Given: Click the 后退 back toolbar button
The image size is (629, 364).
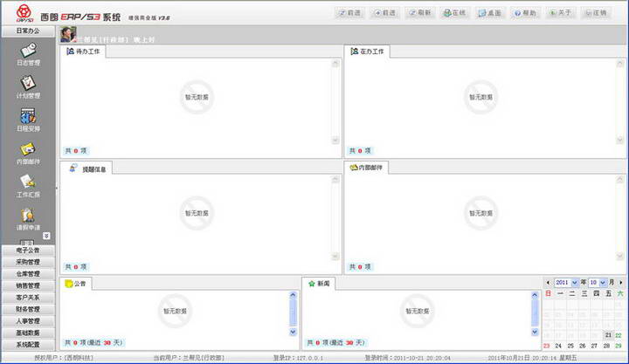Looking at the screenshot, I should tap(349, 13).
